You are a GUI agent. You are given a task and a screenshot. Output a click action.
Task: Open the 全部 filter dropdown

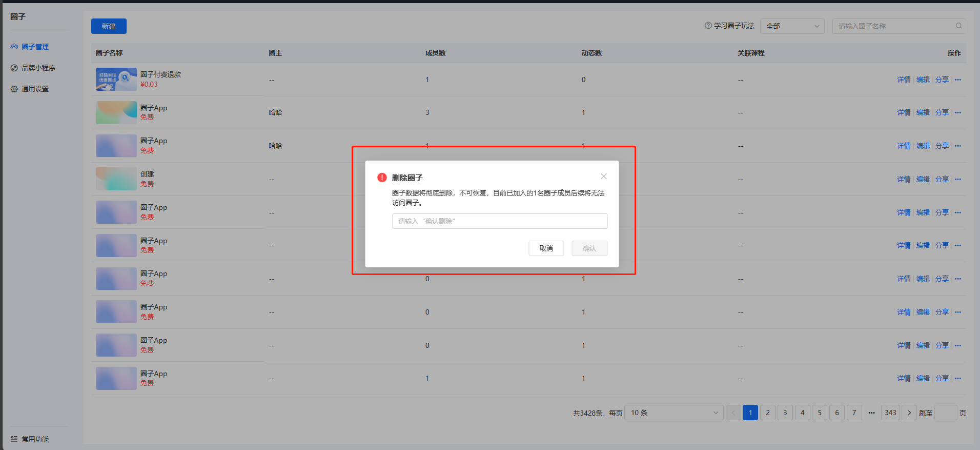click(792, 26)
